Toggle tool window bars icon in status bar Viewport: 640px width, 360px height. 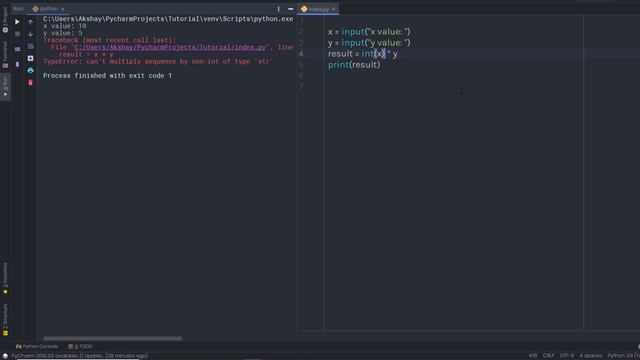[x=5, y=356]
